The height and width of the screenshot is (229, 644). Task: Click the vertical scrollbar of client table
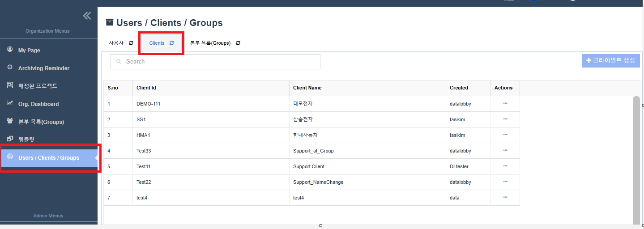(x=636, y=157)
